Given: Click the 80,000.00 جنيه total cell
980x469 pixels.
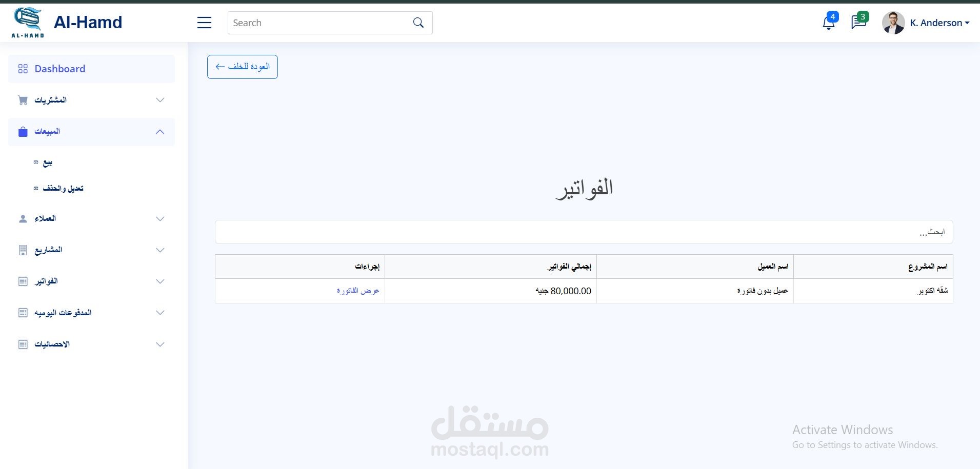Looking at the screenshot, I should pos(491,291).
